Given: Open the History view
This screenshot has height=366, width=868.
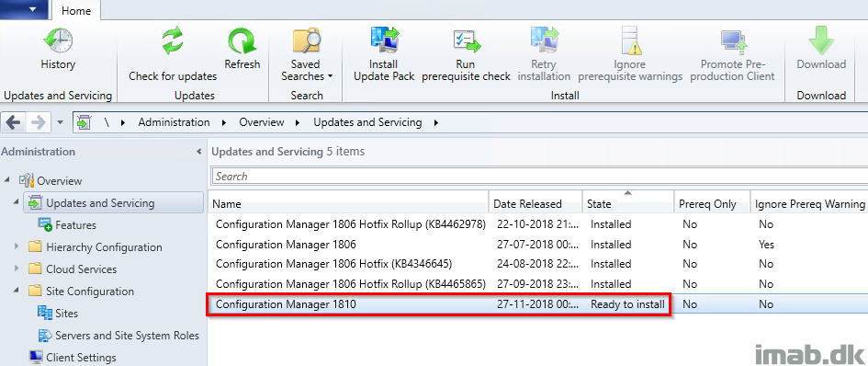Looking at the screenshot, I should [58, 49].
